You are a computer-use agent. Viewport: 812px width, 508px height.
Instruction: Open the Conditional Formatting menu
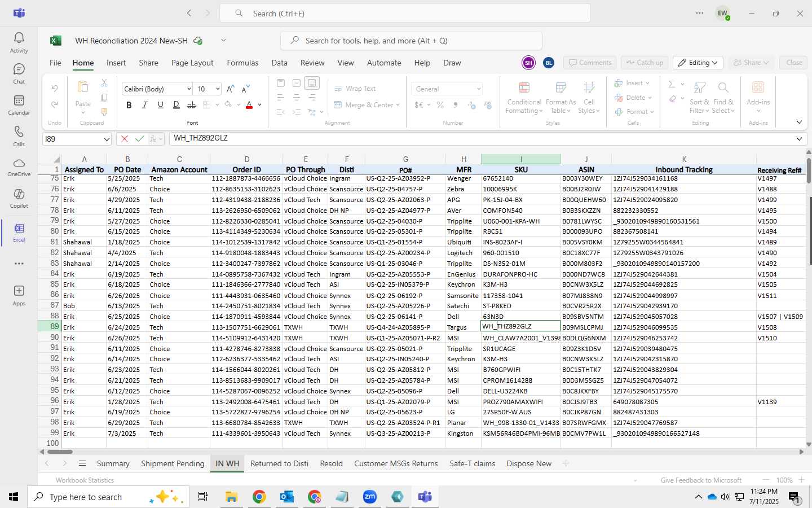pyautogui.click(x=524, y=98)
